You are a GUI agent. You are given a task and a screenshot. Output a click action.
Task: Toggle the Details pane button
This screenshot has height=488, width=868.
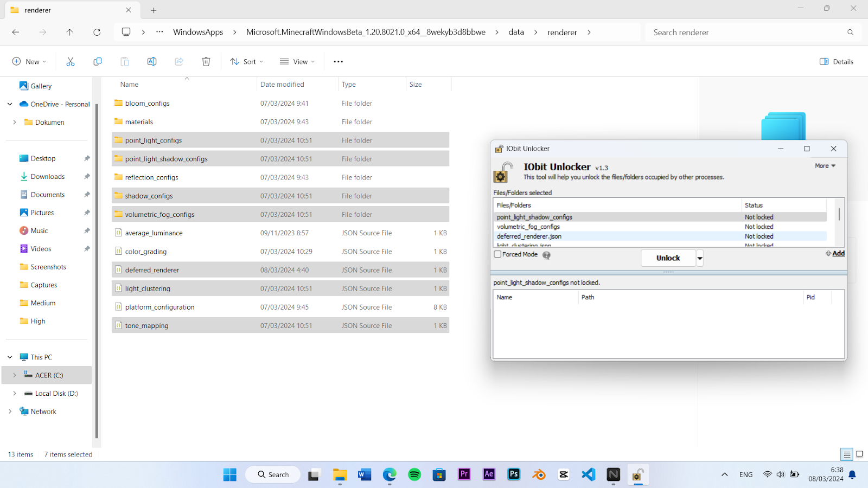pyautogui.click(x=837, y=62)
